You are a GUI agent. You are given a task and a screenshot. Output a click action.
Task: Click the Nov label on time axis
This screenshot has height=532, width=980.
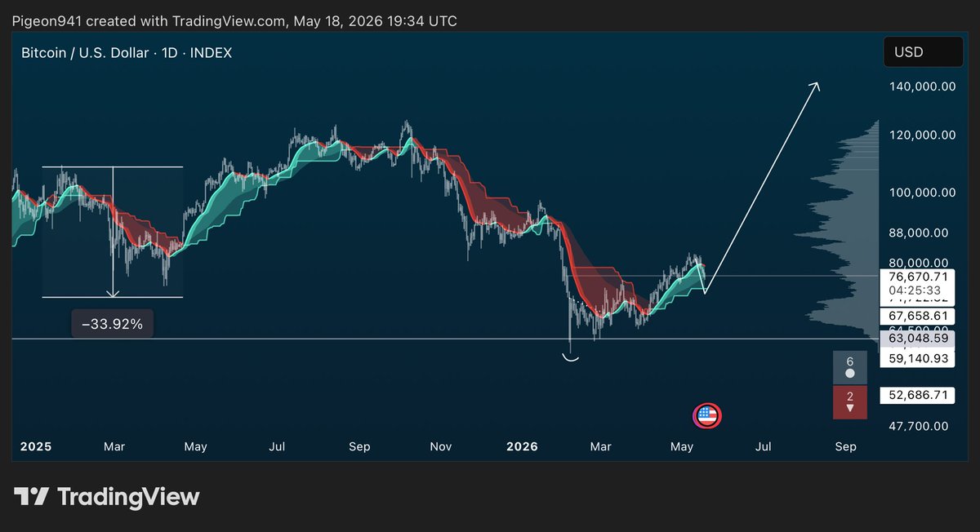pyautogui.click(x=441, y=446)
